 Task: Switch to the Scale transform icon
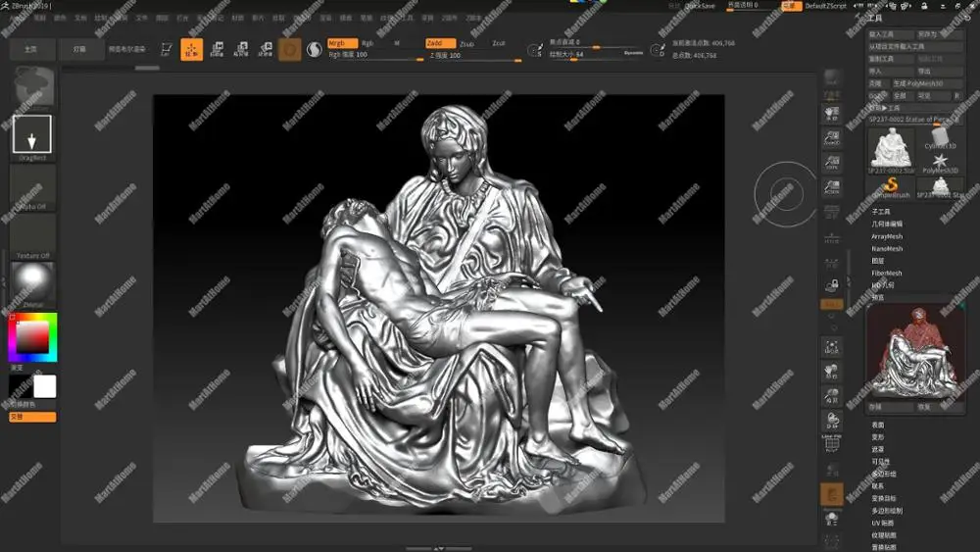pos(241,49)
